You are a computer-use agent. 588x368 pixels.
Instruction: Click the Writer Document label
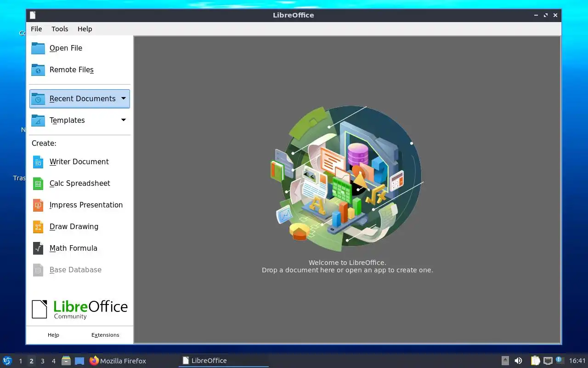[79, 161]
